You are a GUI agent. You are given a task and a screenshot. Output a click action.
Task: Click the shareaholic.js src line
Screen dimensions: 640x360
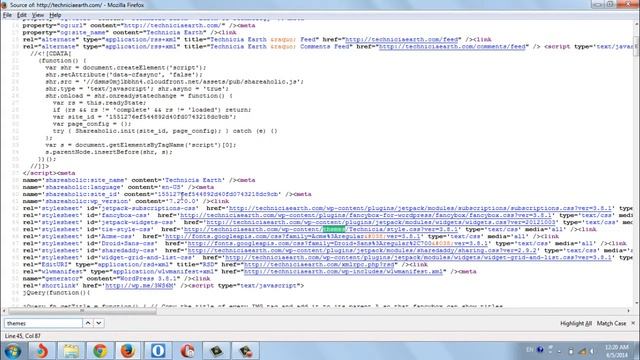(x=174, y=82)
